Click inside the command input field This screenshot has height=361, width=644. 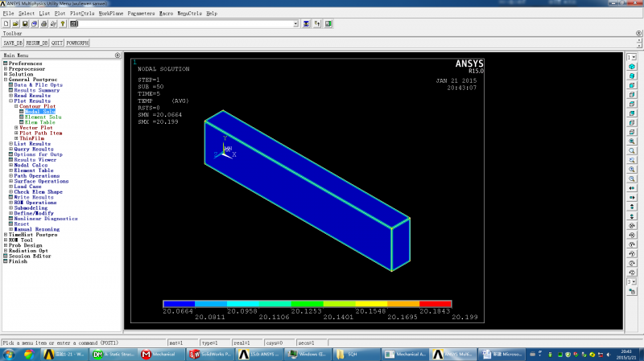point(185,24)
